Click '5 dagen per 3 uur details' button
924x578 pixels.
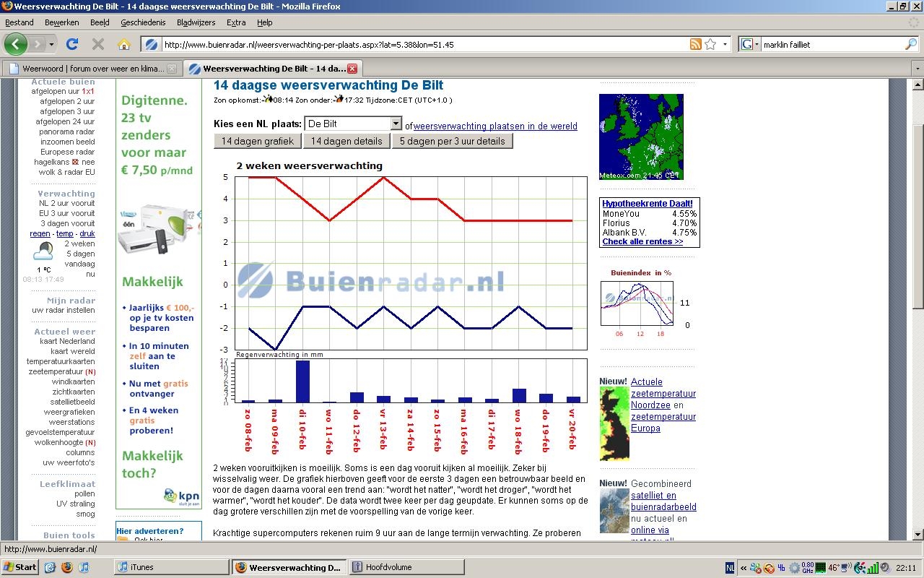453,141
